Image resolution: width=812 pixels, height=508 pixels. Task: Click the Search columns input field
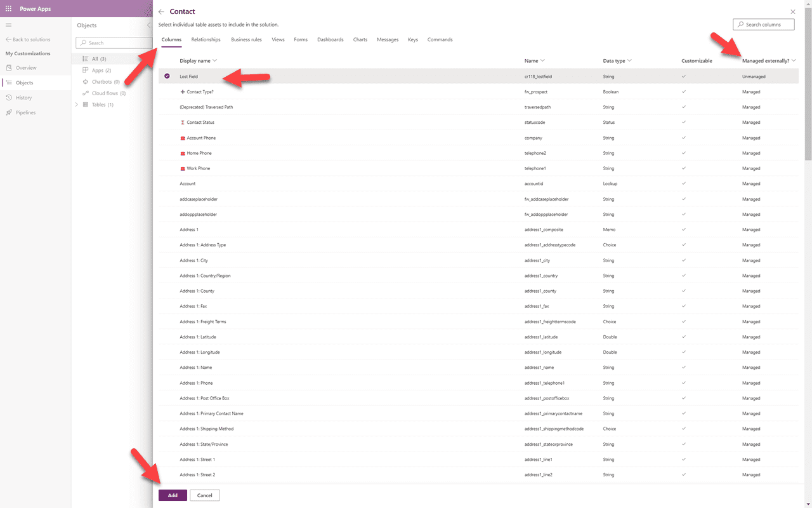763,24
